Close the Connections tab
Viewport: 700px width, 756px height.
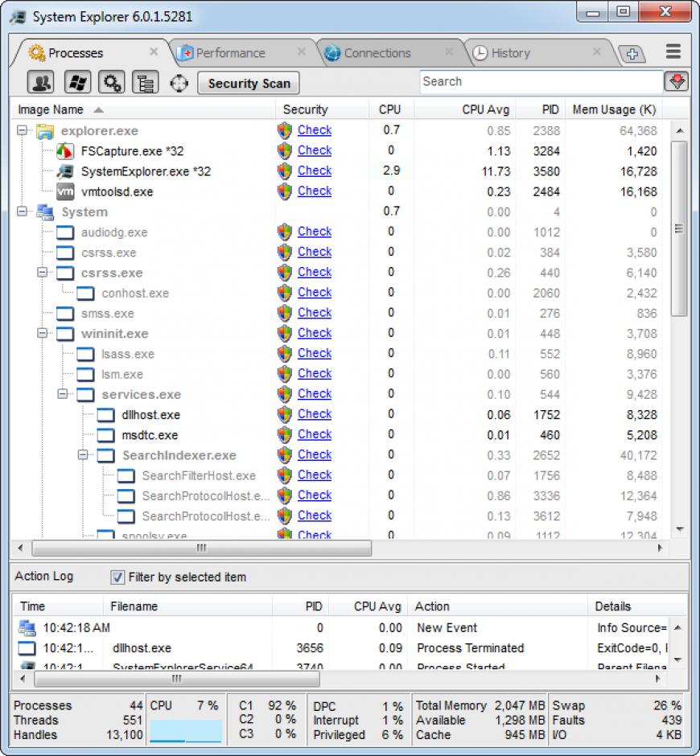coord(449,51)
